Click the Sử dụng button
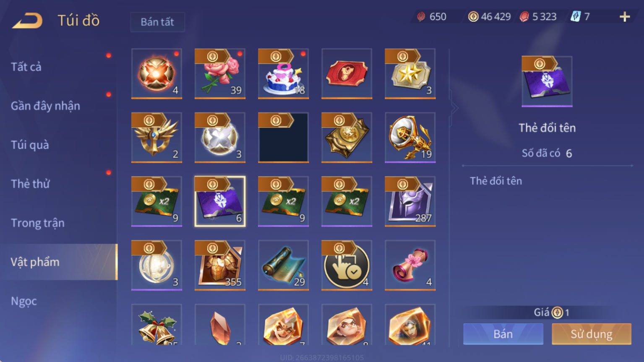644x362 pixels. (x=592, y=334)
